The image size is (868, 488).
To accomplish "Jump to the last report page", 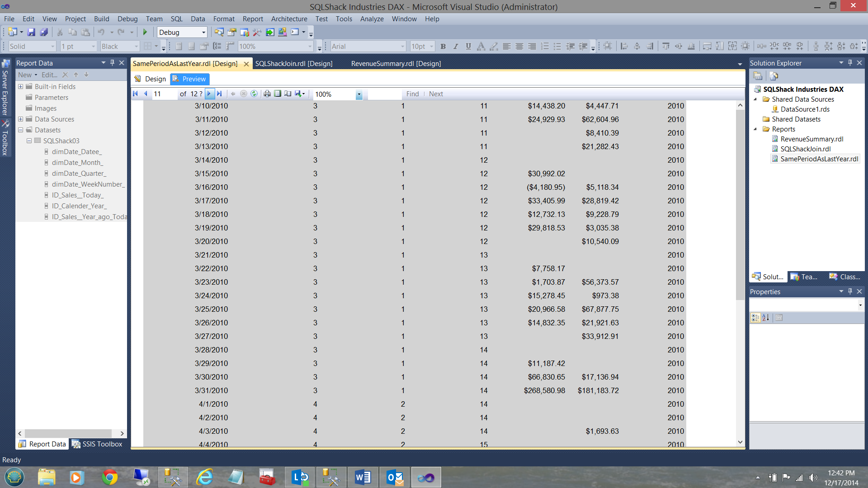I will point(219,94).
